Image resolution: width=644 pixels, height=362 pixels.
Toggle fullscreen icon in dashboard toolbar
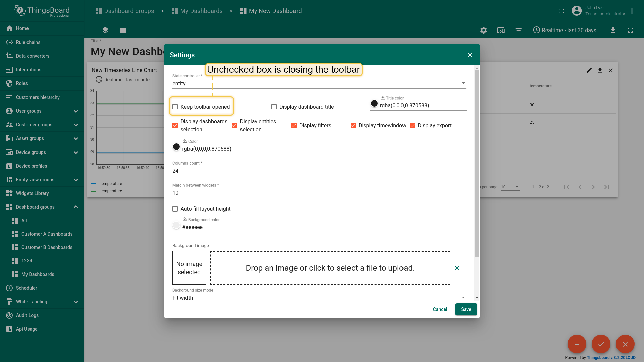tap(631, 30)
